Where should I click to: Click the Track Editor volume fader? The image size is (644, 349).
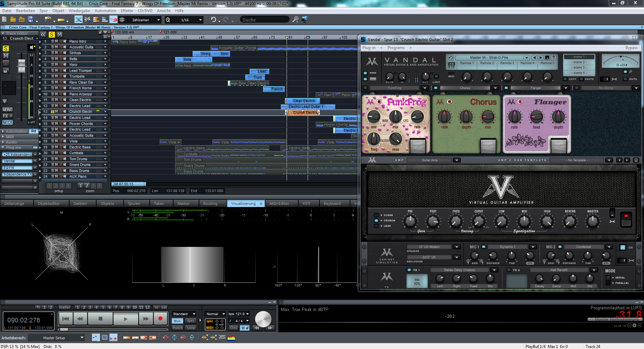coord(21,66)
